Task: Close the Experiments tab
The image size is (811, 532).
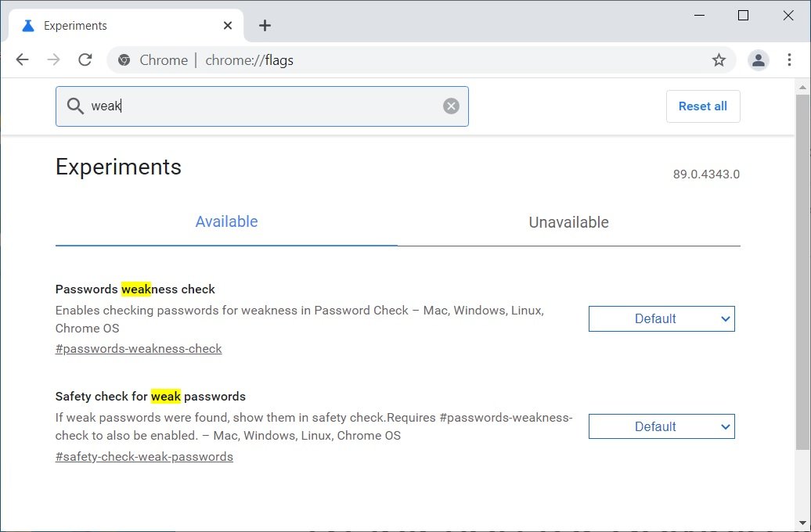Action: [228, 26]
